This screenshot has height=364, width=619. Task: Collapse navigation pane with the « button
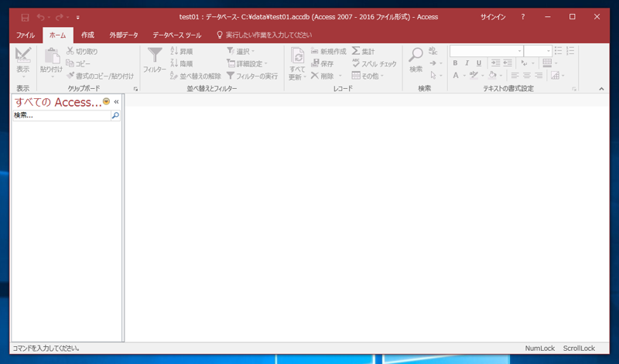(116, 102)
